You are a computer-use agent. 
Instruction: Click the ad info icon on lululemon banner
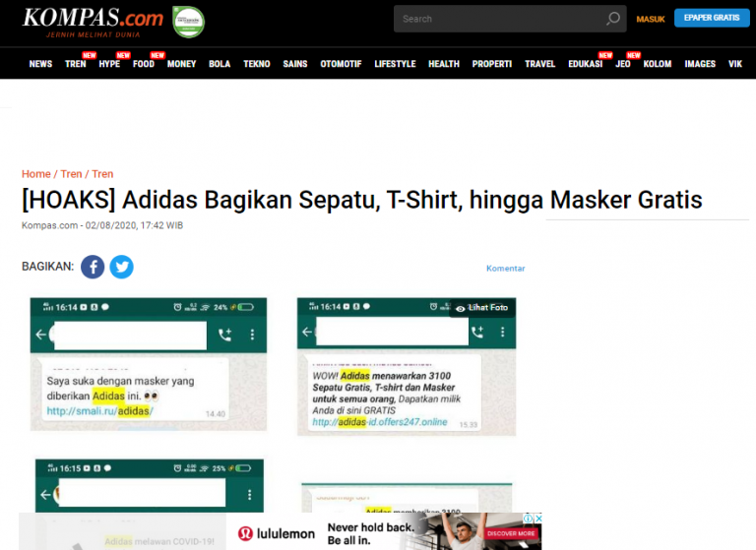(529, 519)
